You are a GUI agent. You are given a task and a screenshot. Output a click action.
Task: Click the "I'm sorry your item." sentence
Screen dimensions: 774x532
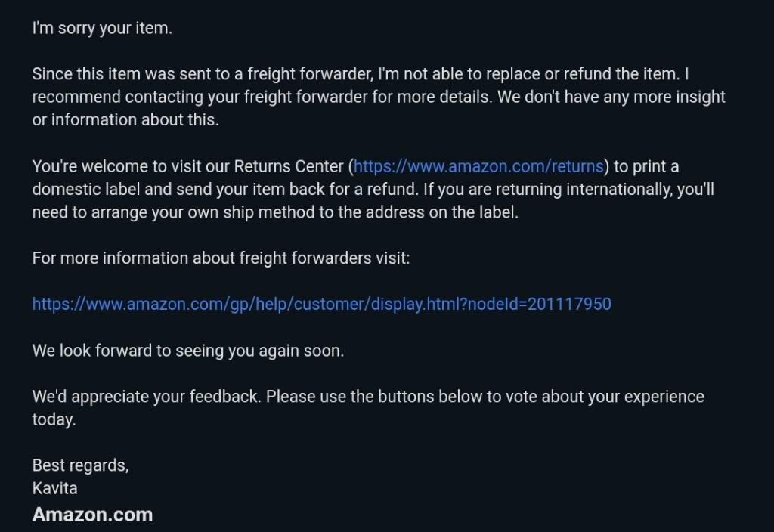tap(102, 28)
